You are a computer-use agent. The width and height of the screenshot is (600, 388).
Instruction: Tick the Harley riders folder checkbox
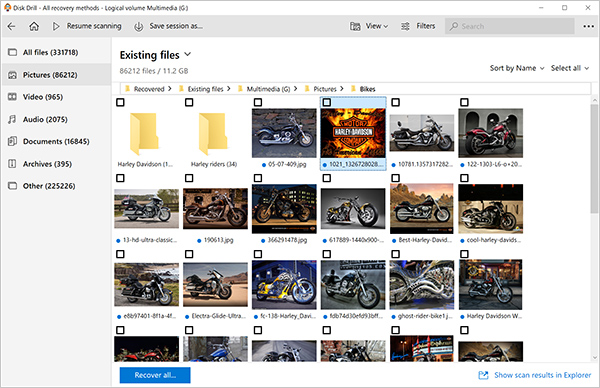(189, 102)
